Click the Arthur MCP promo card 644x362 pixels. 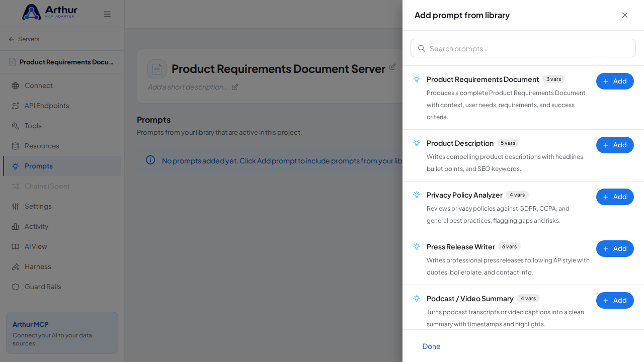click(x=62, y=333)
